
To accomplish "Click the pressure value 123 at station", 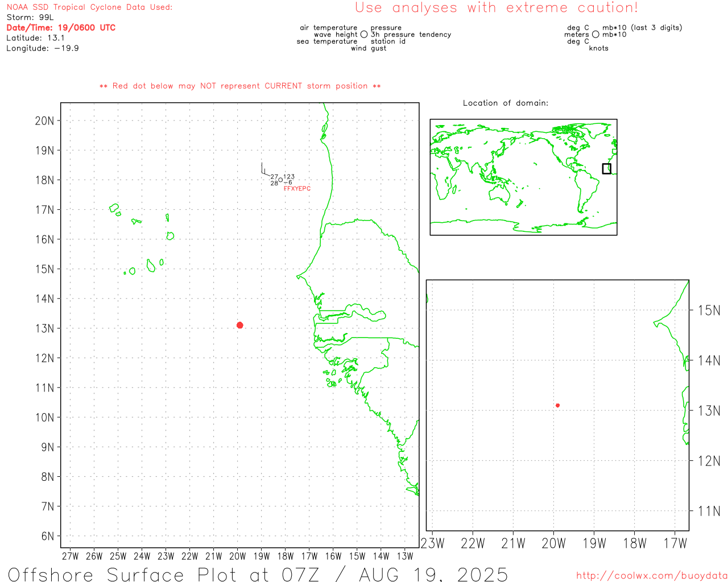I will pos(289,177).
